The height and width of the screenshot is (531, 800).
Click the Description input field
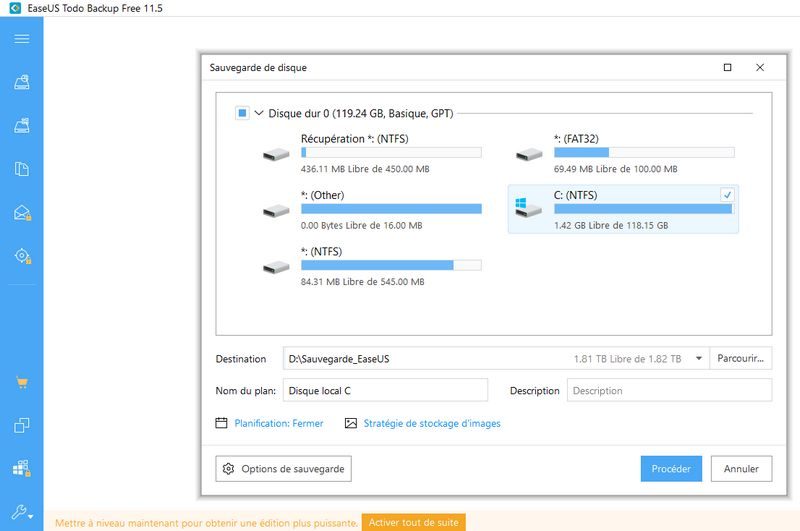click(x=669, y=391)
